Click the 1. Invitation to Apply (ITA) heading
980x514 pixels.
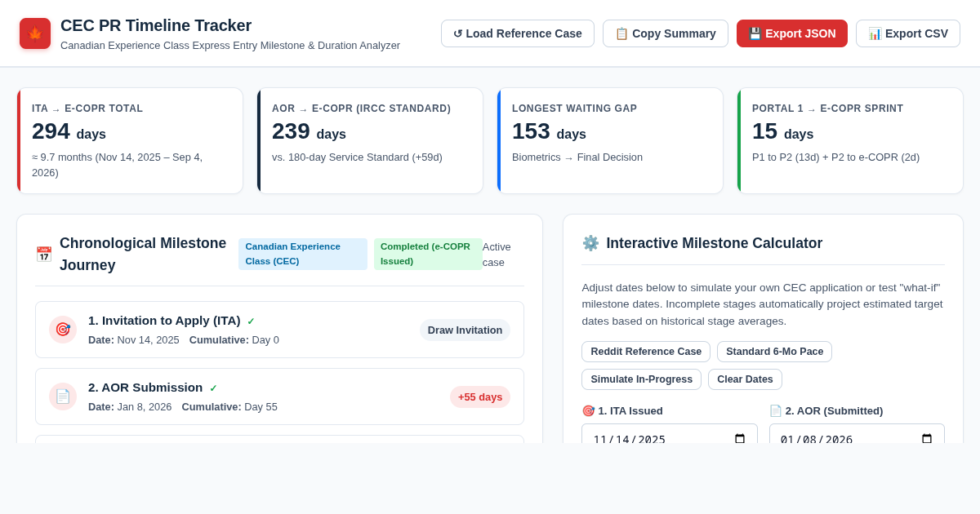coord(164,321)
